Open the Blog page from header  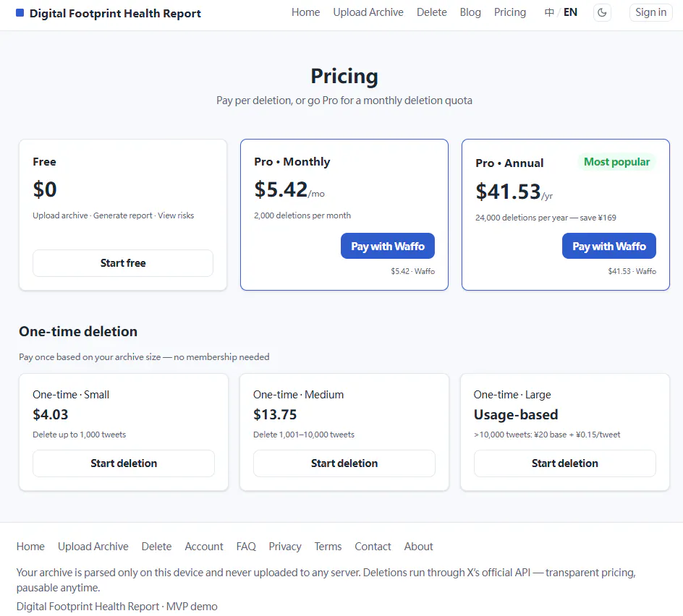point(470,12)
